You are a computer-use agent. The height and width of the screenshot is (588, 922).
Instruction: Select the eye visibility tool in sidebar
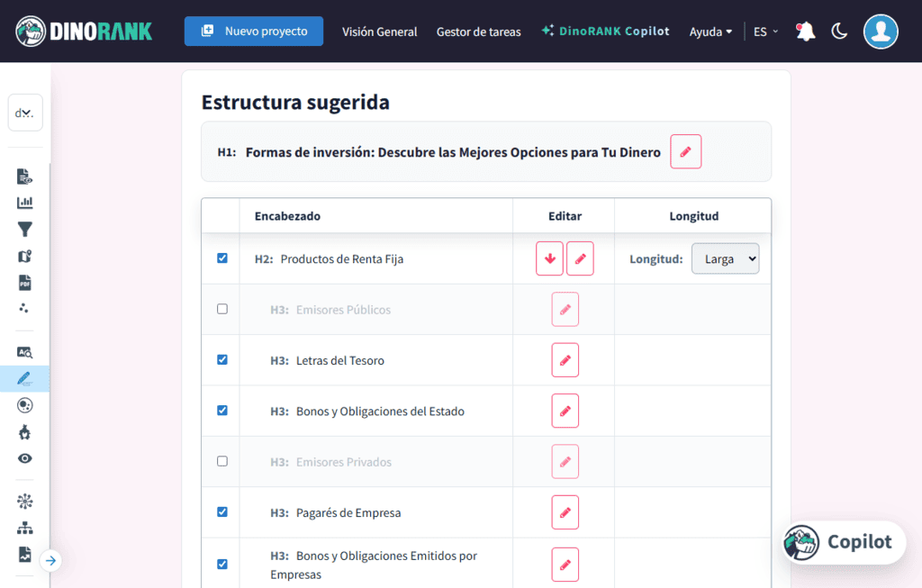[24, 458]
